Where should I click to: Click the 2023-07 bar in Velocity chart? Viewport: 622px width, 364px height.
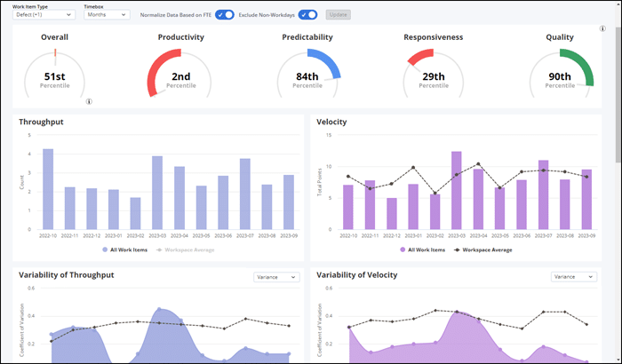(544, 194)
